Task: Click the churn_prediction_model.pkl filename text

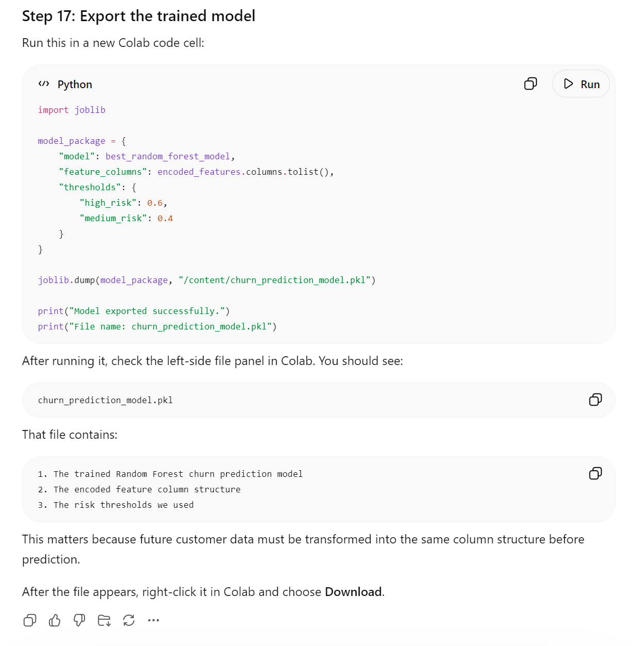Action: (x=105, y=400)
